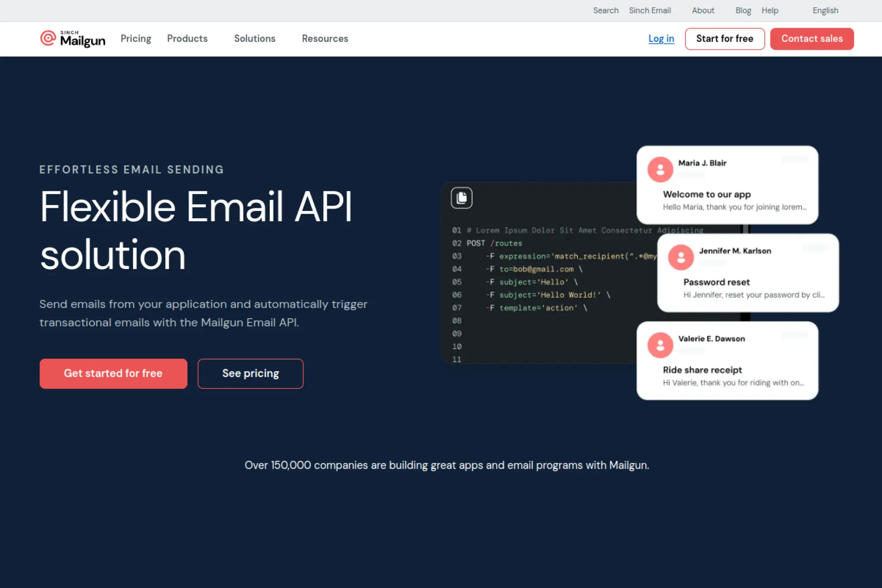Click Valerie E. Dawson's avatar icon

[x=660, y=345]
